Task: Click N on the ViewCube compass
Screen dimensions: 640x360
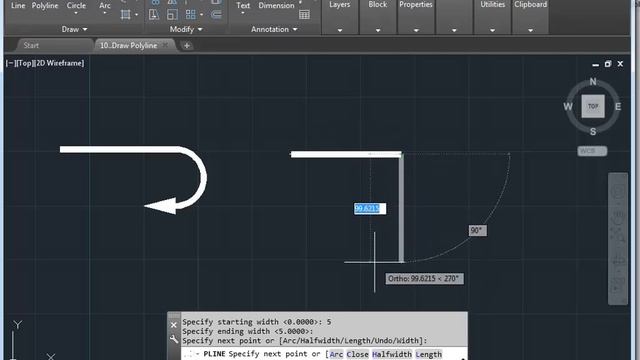Action: 593,82
